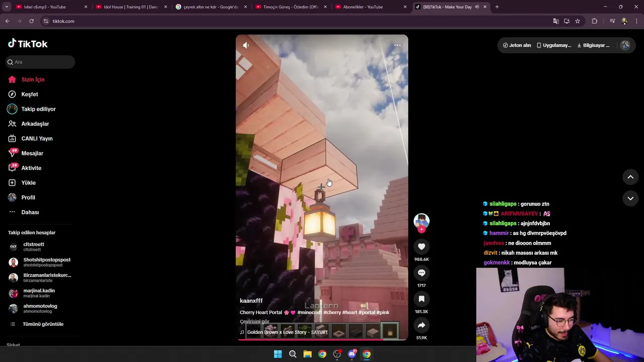Open the #minecraft hashtag
Screen dimensions: 644x362
click(309, 312)
